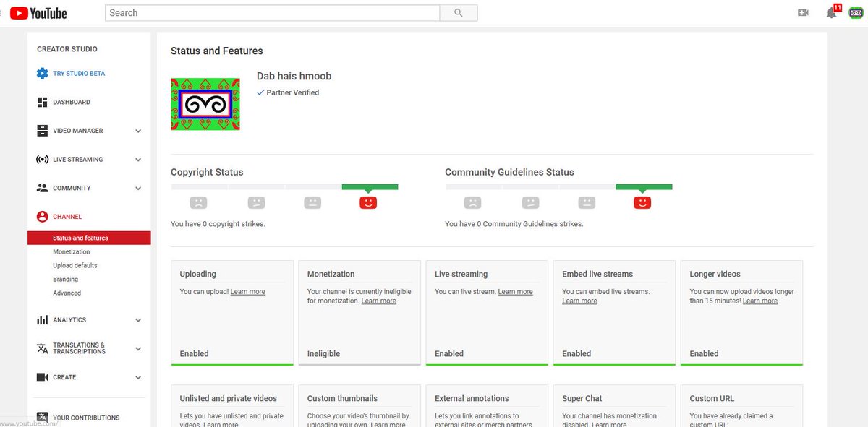Click the Analytics bar chart icon
868x427 pixels.
pos(42,320)
